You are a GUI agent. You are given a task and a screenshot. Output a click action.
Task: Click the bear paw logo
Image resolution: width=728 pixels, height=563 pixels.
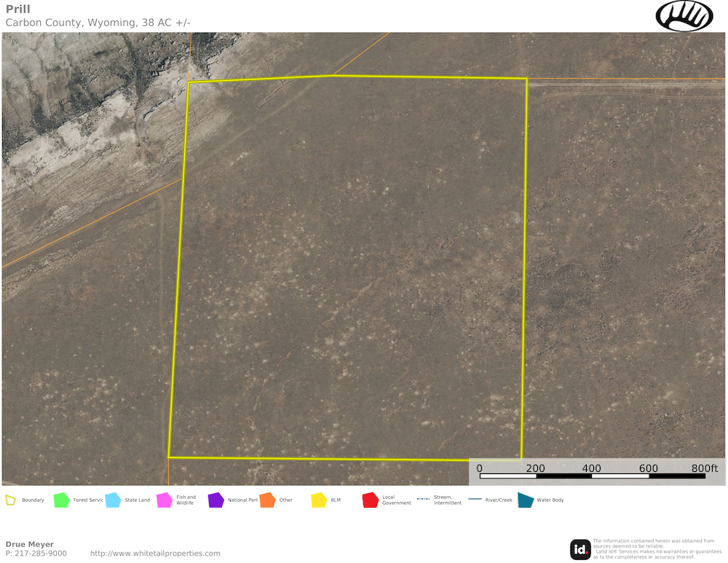(684, 15)
